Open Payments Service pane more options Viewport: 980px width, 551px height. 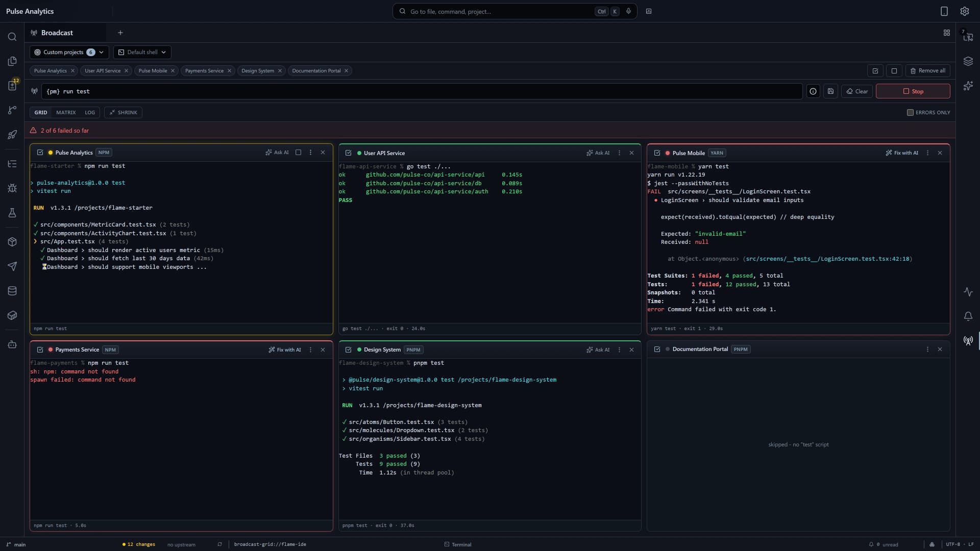[x=310, y=349]
